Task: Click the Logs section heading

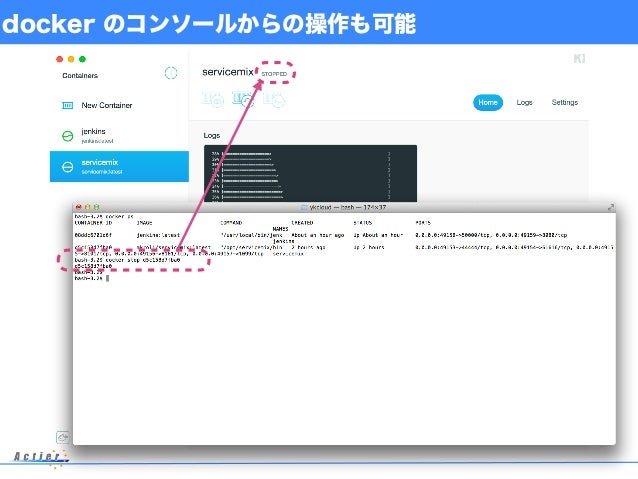Action: click(x=212, y=136)
